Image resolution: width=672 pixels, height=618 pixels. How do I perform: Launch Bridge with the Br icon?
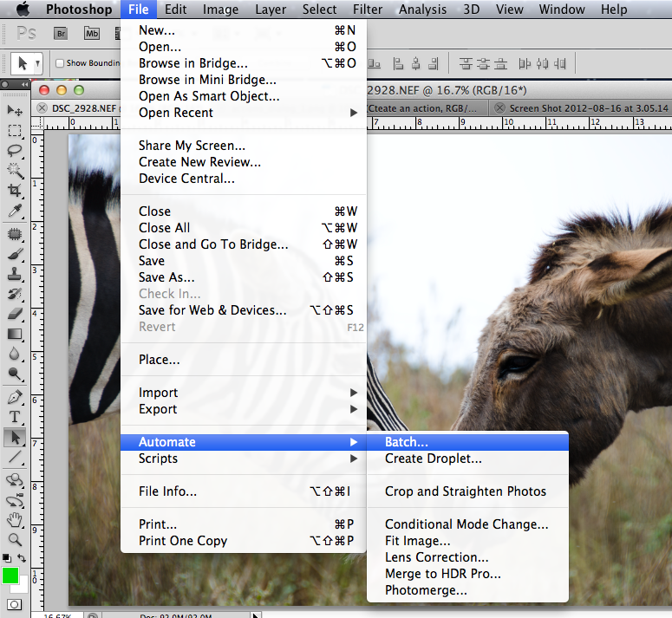(61, 34)
